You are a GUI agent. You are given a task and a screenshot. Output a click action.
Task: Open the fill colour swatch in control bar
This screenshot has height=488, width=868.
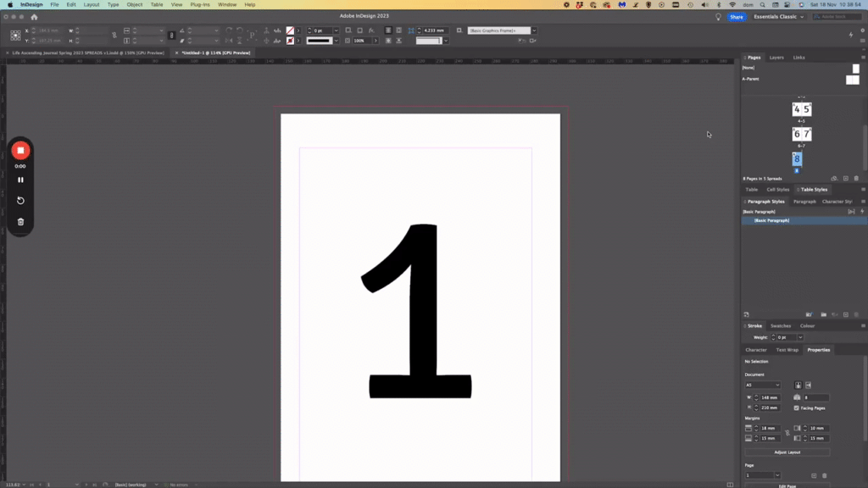[x=290, y=30]
